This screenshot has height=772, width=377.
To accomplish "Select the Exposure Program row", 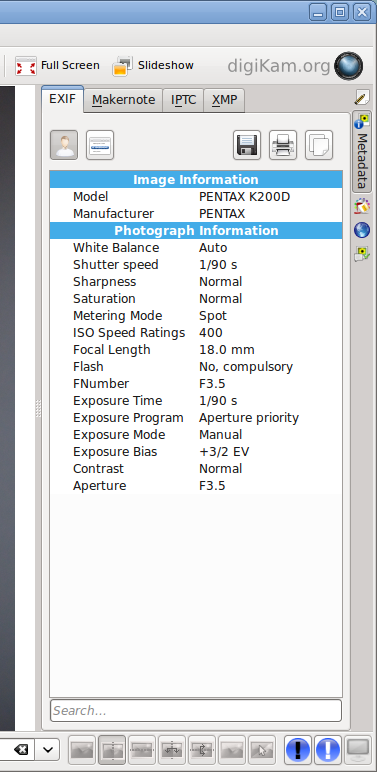I will point(196,418).
